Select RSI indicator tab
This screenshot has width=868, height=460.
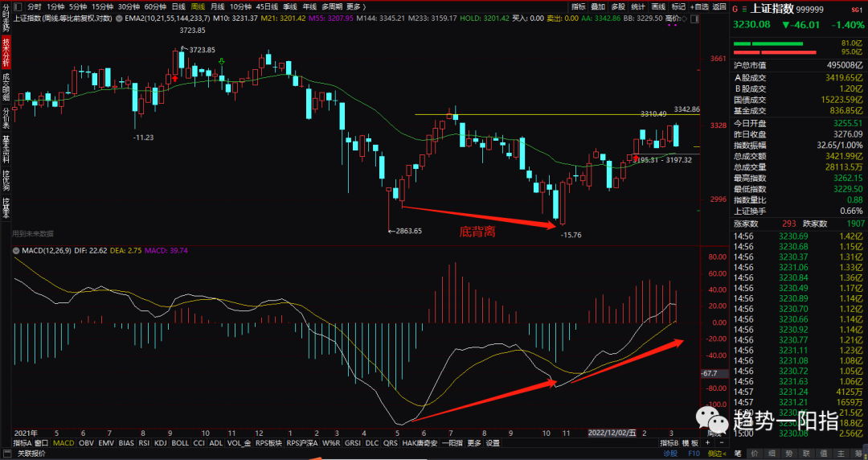coord(144,443)
